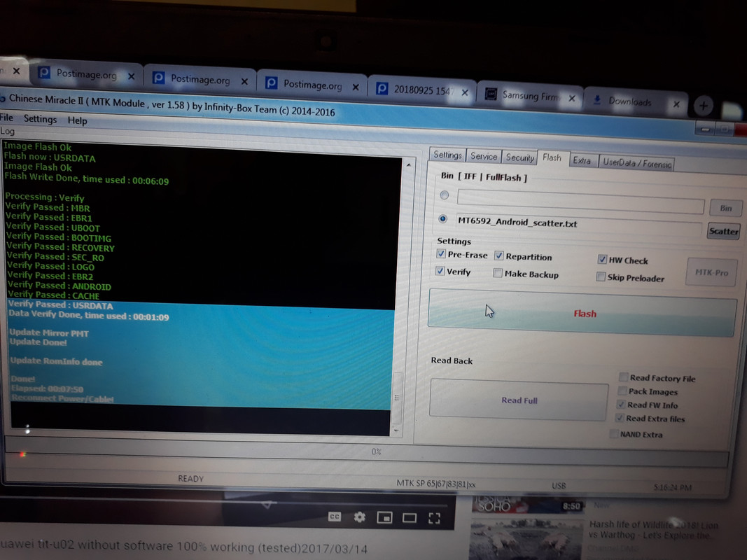Click the log scrollbar up arrow
Screen dimensions: 747x560
(x=409, y=164)
